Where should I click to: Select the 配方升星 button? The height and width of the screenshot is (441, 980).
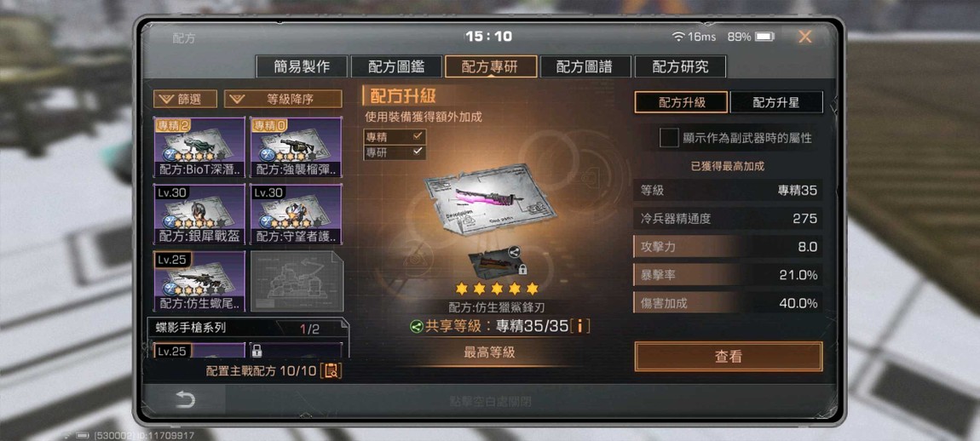coord(776,102)
